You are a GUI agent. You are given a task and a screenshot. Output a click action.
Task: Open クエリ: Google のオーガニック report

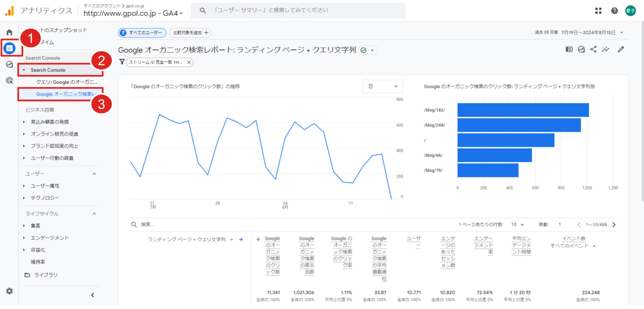[x=67, y=82]
